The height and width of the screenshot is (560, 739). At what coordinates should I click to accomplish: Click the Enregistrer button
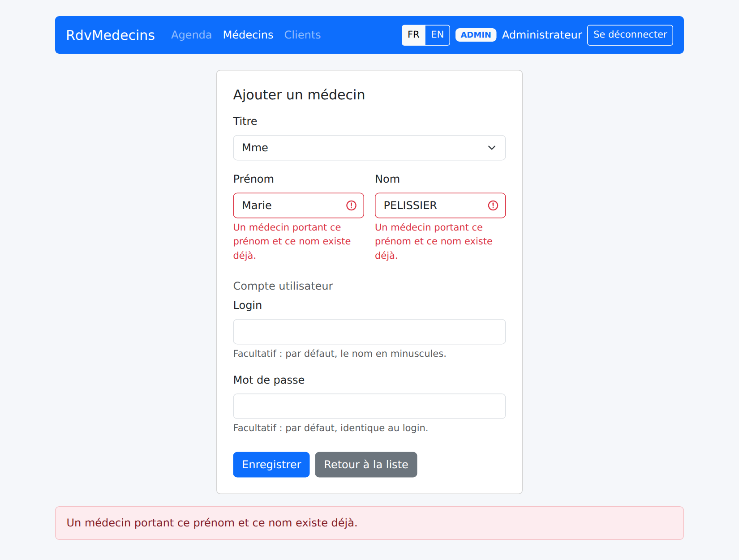[x=271, y=465]
